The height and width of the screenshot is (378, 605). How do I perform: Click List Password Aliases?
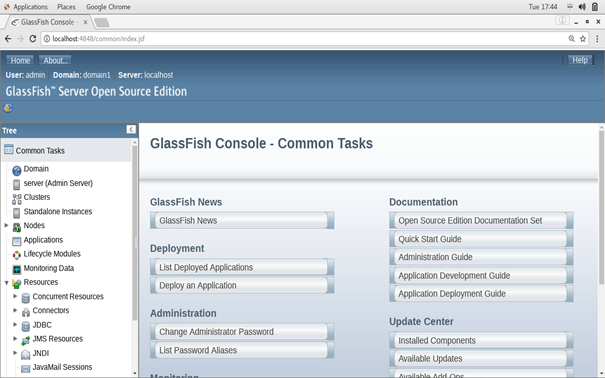(x=242, y=350)
